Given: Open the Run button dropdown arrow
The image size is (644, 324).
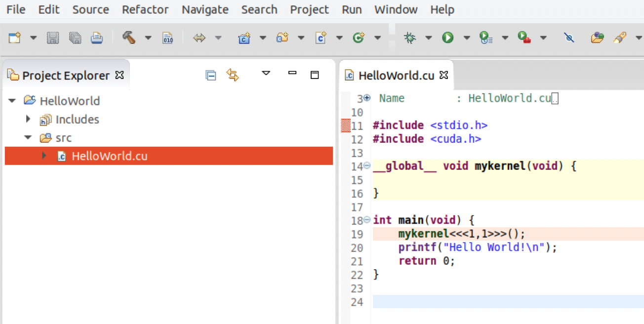Looking at the screenshot, I should tap(467, 37).
